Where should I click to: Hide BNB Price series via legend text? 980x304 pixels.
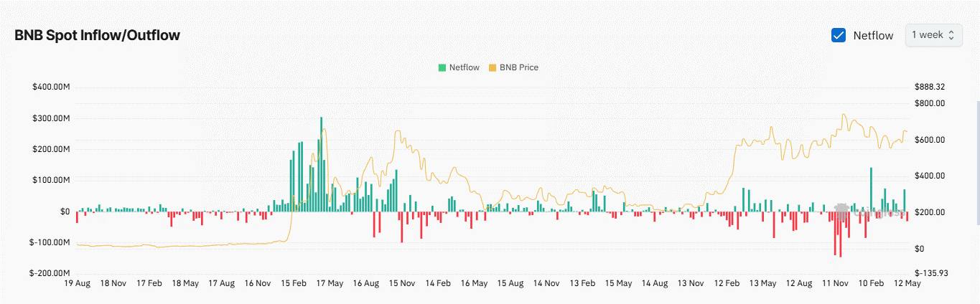[518, 67]
